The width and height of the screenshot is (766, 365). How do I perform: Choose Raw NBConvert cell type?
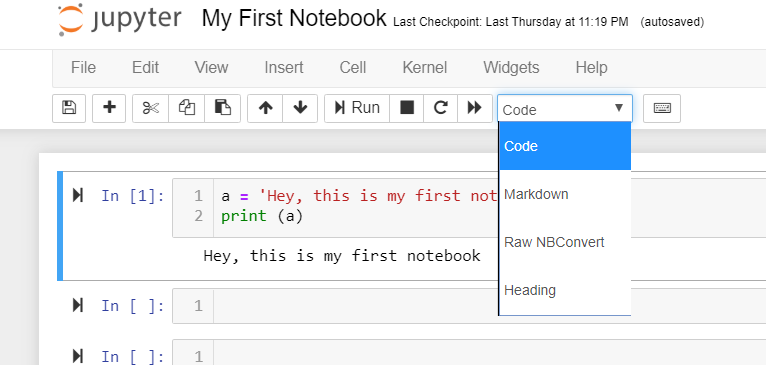(x=565, y=242)
